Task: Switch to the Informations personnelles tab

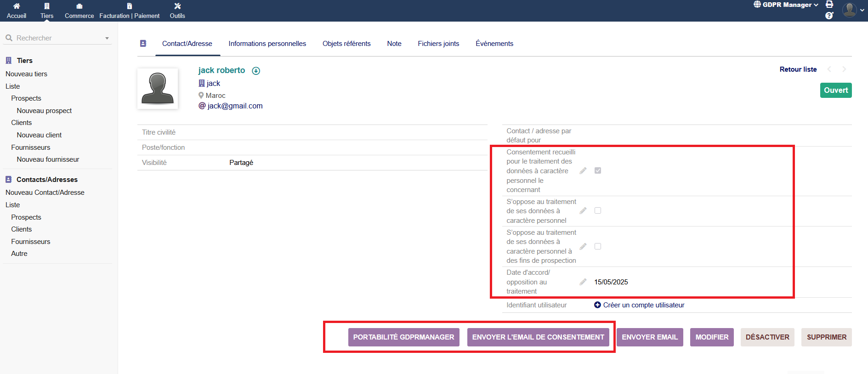Action: click(267, 44)
